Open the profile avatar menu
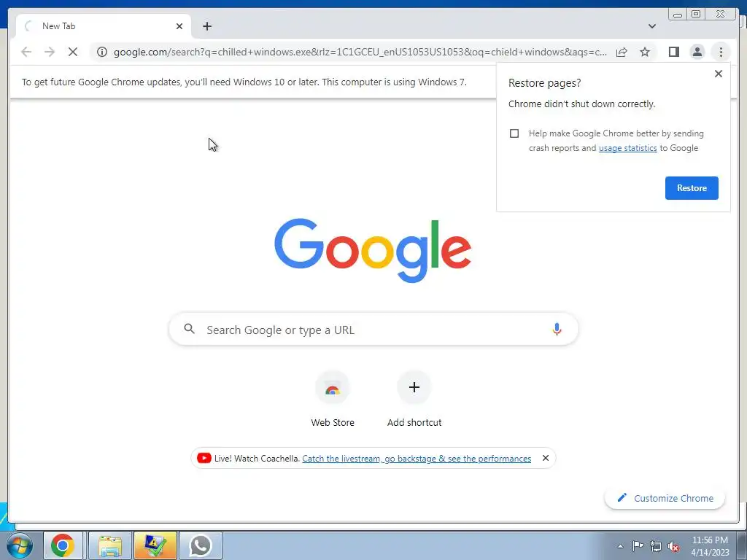The image size is (747, 560). click(x=697, y=52)
